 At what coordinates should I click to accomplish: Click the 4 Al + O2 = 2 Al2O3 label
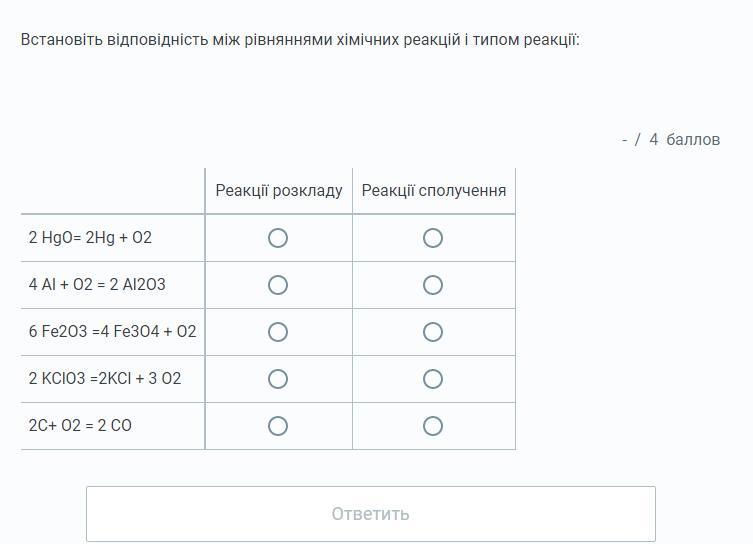click(97, 284)
